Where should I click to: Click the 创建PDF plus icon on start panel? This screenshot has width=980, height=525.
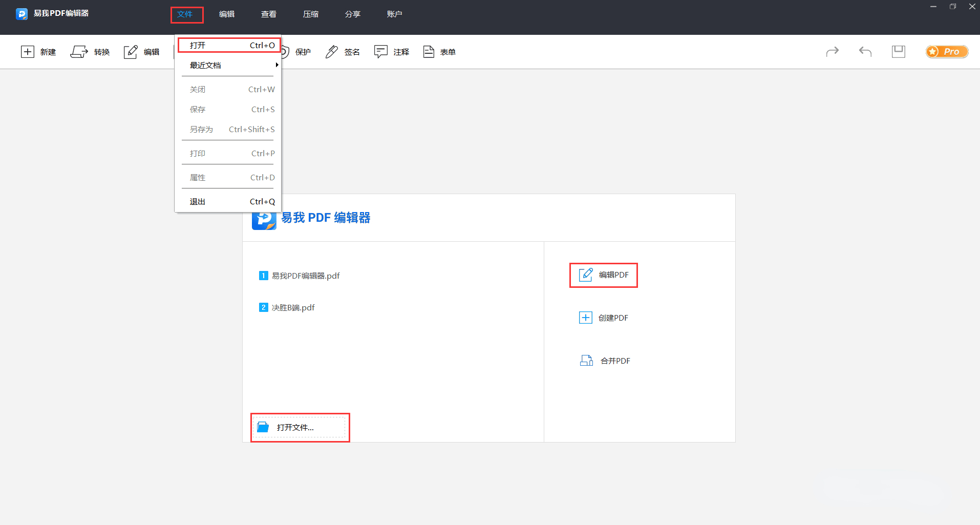tap(586, 318)
